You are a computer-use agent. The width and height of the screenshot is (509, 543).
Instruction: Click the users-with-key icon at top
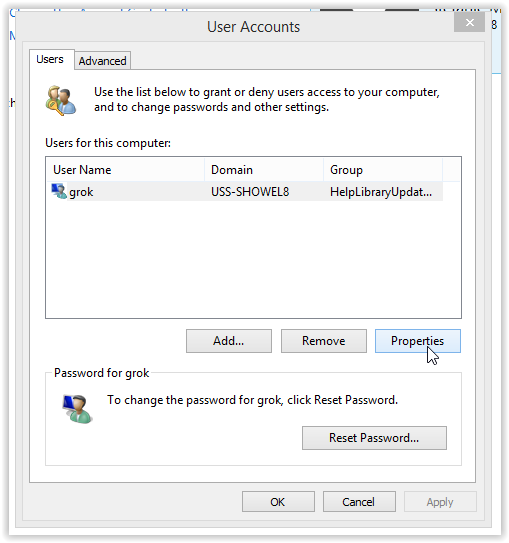(61, 100)
